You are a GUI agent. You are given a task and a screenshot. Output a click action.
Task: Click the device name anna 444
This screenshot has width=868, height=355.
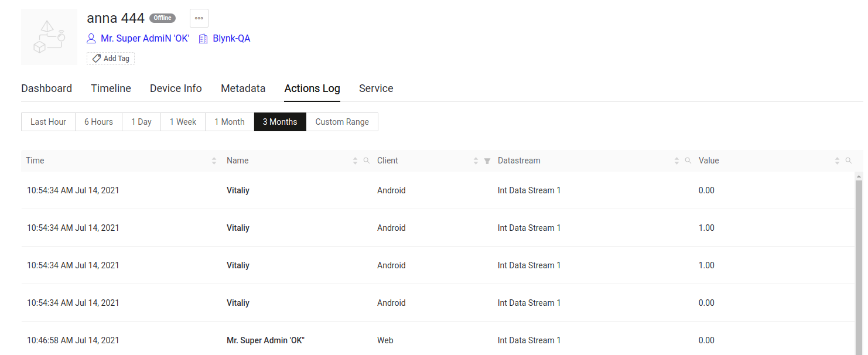pyautogui.click(x=116, y=18)
